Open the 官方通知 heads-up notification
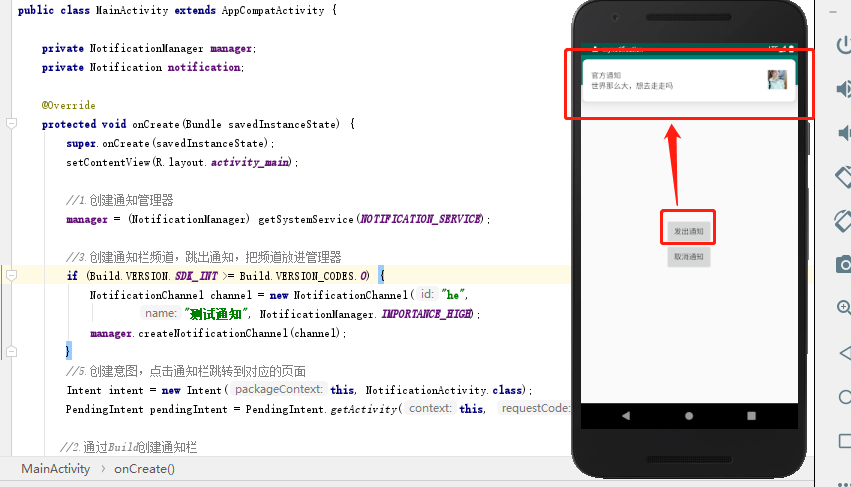851x487 pixels. click(688, 81)
